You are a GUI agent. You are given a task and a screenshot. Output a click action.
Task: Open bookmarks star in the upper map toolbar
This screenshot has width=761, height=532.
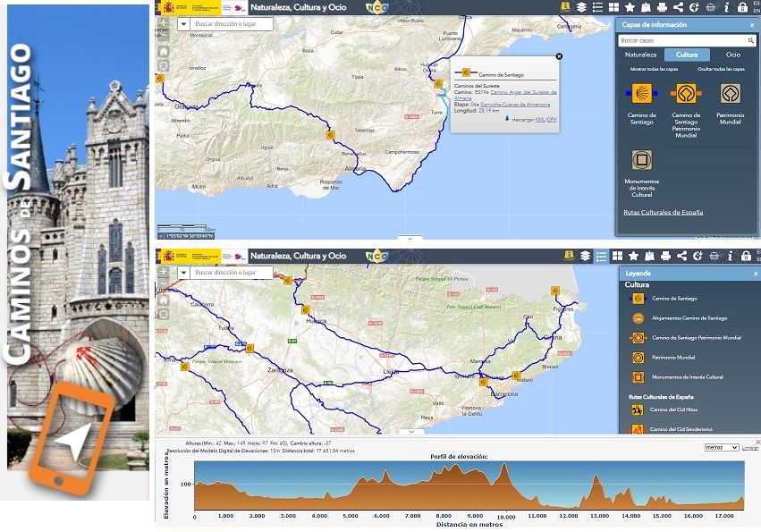pyautogui.click(x=630, y=7)
